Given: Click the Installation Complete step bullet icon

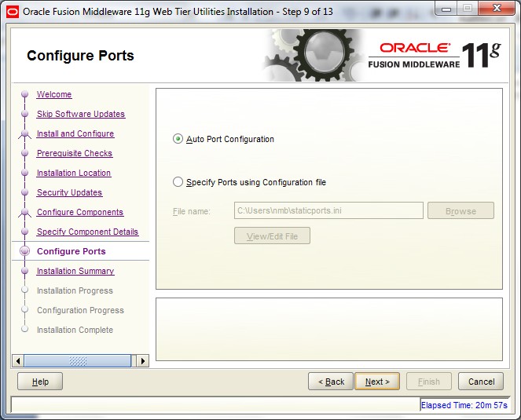Looking at the screenshot, I should 24,329.
